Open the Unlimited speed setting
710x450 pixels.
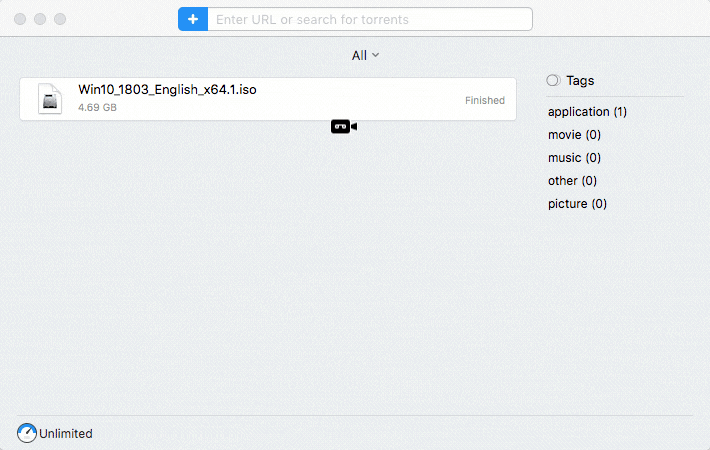pyautogui.click(x=66, y=434)
